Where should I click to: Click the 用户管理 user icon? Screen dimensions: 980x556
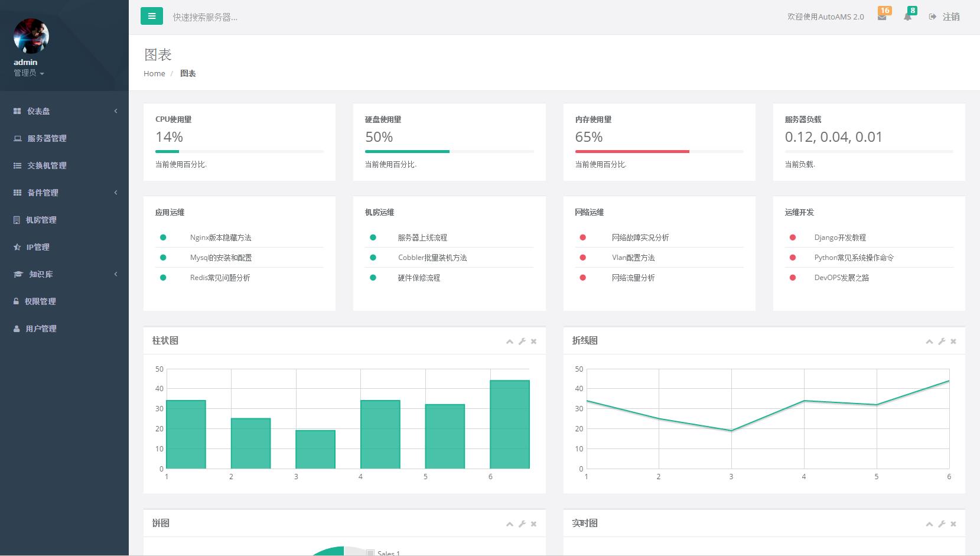tap(17, 329)
